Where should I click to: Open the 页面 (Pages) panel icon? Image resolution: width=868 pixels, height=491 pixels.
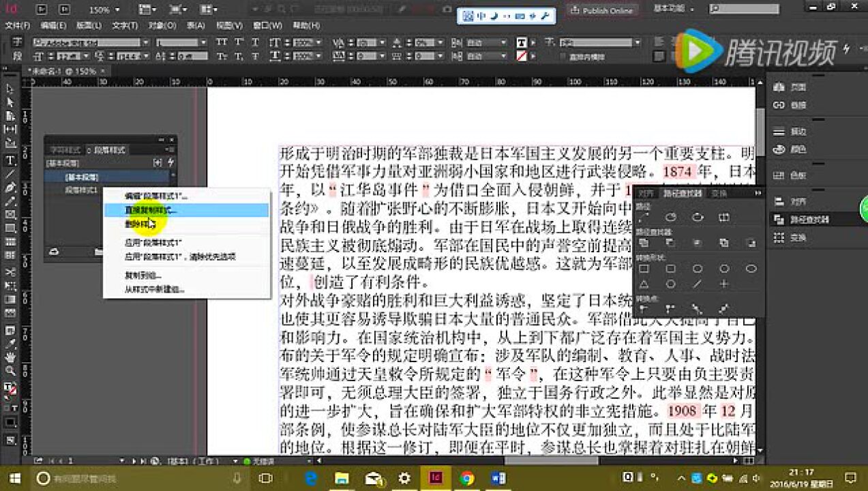click(779, 87)
